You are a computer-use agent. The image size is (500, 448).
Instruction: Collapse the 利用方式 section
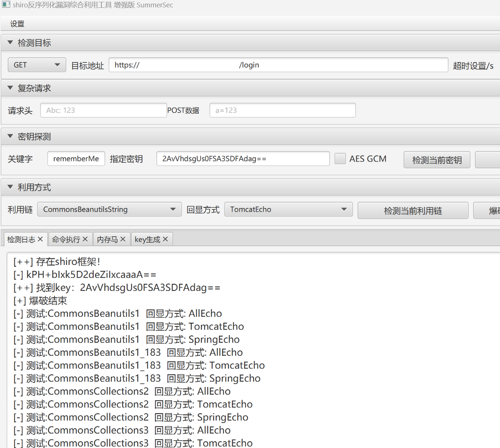click(x=10, y=187)
